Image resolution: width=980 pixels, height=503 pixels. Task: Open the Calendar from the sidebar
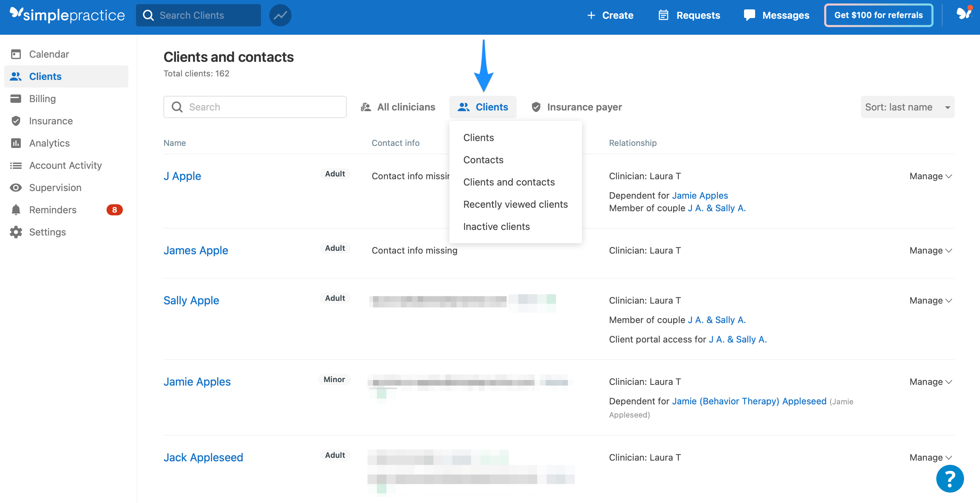(x=49, y=54)
